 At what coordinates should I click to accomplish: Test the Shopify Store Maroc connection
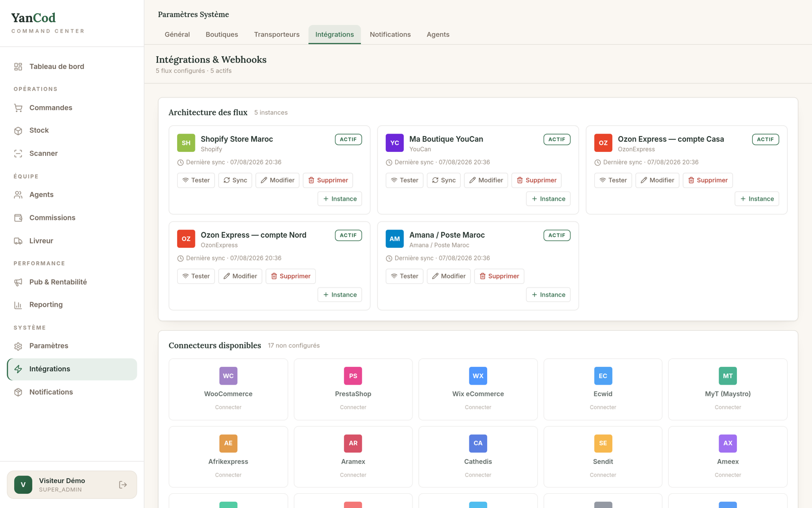pos(196,180)
